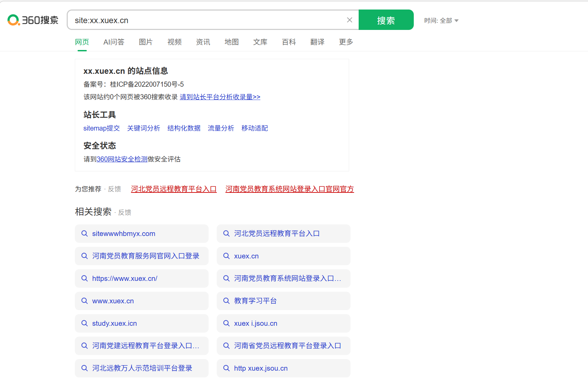Open 请到站长平台分析收录量 link
588x389 pixels.
point(220,97)
